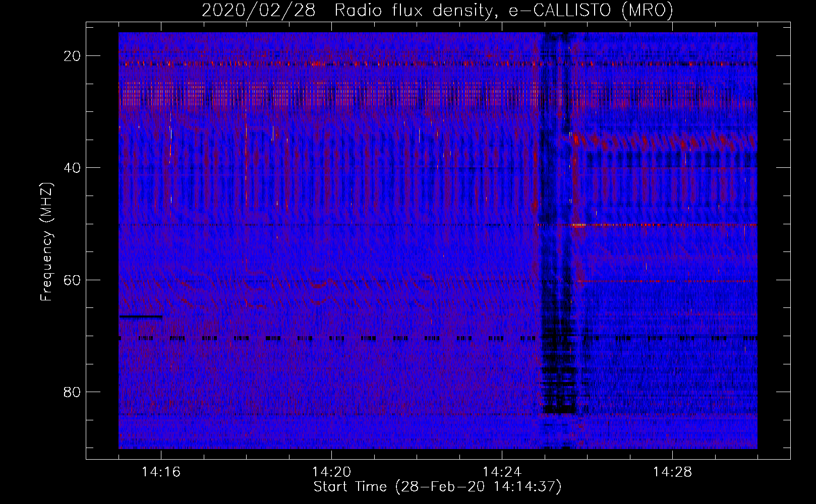Click the time tick label '14:24'

pos(502,472)
